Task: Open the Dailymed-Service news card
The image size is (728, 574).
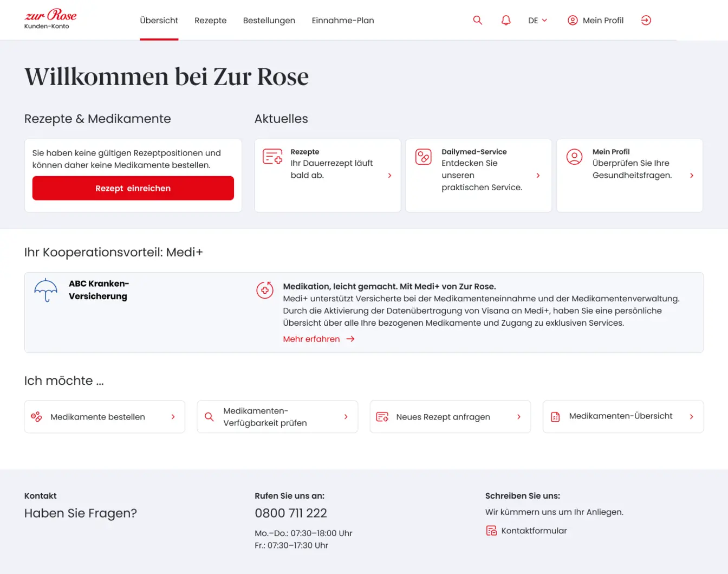Action: [479, 175]
